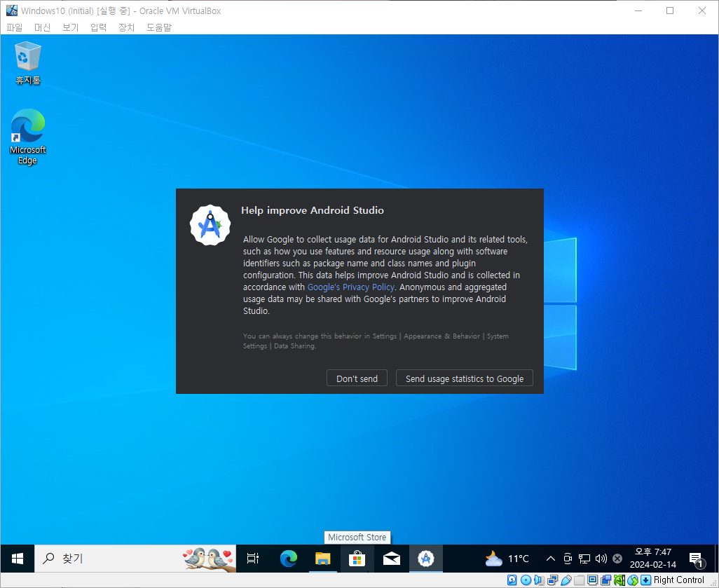
Task: Select the Microsoft Edge desktop shortcut
Action: [27, 137]
